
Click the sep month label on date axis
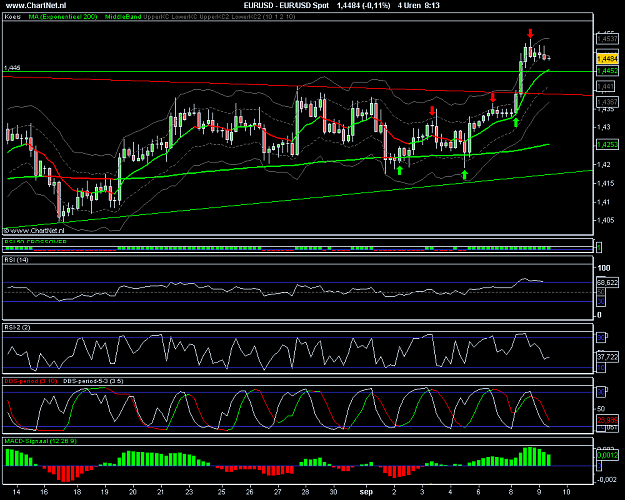coord(366,492)
